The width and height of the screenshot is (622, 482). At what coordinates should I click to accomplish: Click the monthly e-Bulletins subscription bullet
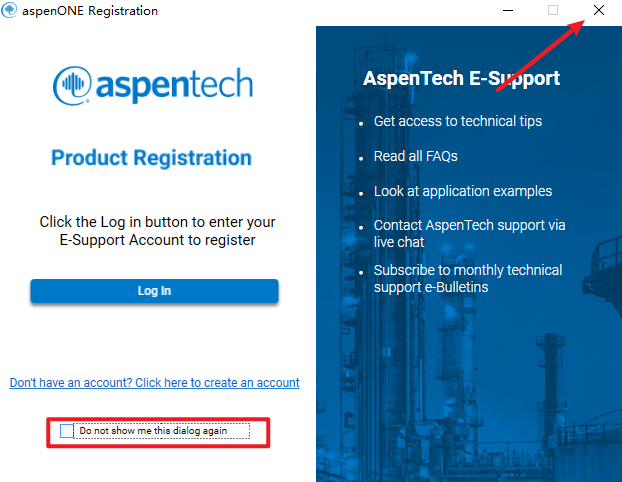[x=467, y=278]
